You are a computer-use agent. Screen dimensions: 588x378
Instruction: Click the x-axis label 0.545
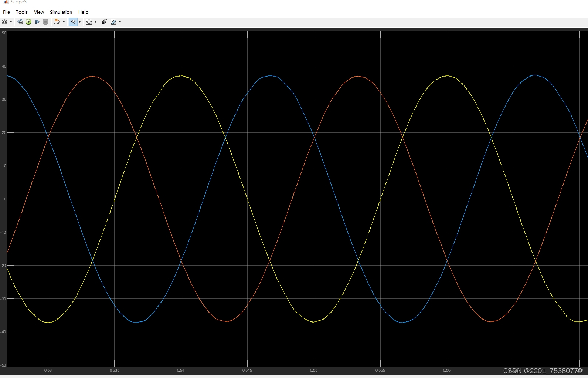point(247,370)
